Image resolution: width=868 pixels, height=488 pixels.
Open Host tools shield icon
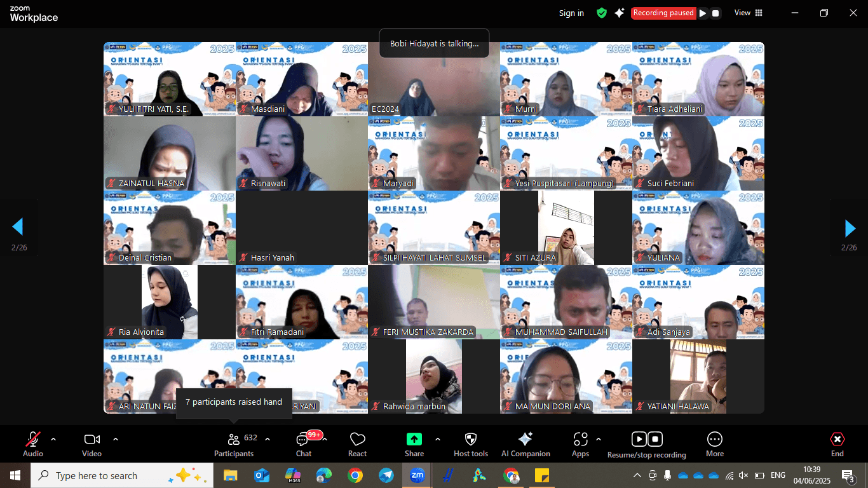(471, 440)
